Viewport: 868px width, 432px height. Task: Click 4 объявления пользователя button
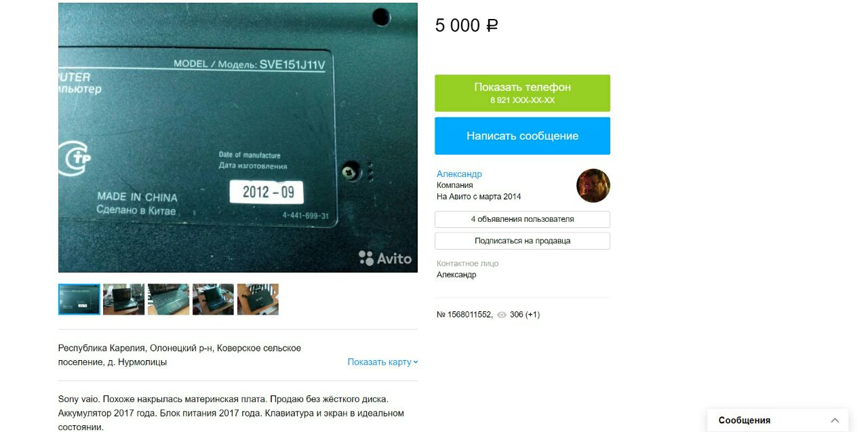[522, 219]
